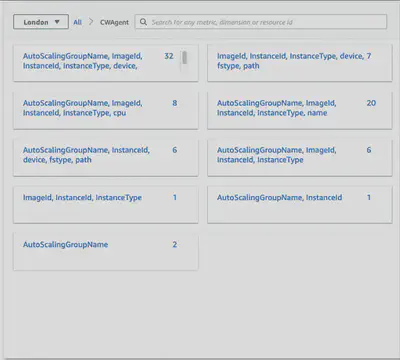Select the CWAgent breadcrumb

coord(114,22)
